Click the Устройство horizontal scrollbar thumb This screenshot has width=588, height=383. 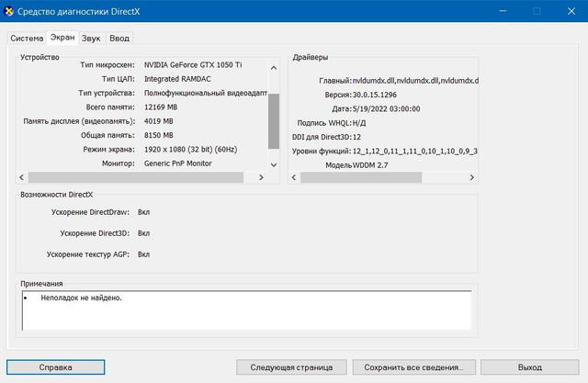(136, 177)
